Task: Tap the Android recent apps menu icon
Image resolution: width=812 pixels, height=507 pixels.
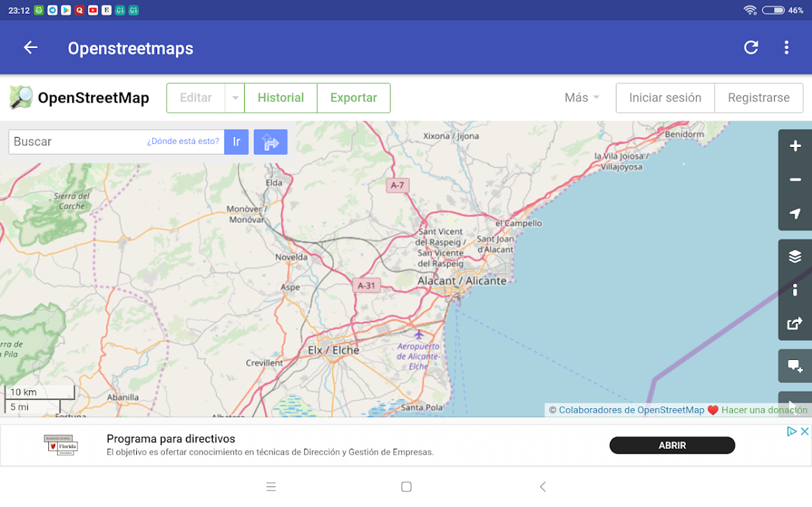Action: click(271, 487)
